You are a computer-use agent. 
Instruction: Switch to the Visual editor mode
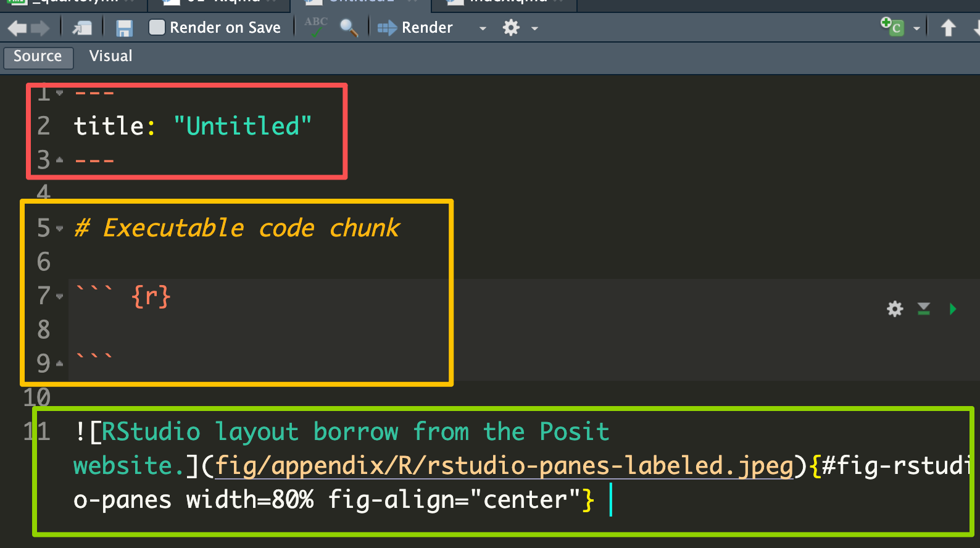110,56
